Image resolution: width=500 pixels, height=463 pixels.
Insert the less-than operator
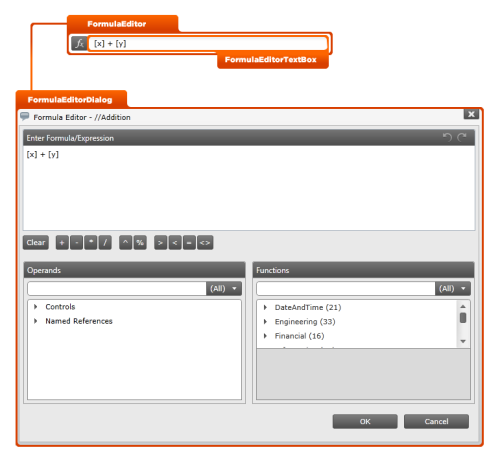click(175, 243)
